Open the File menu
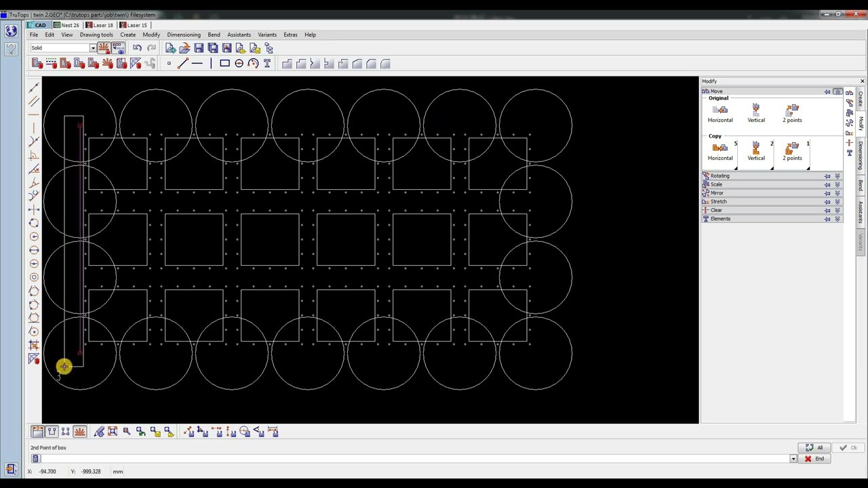The height and width of the screenshot is (488, 868). pyautogui.click(x=33, y=35)
